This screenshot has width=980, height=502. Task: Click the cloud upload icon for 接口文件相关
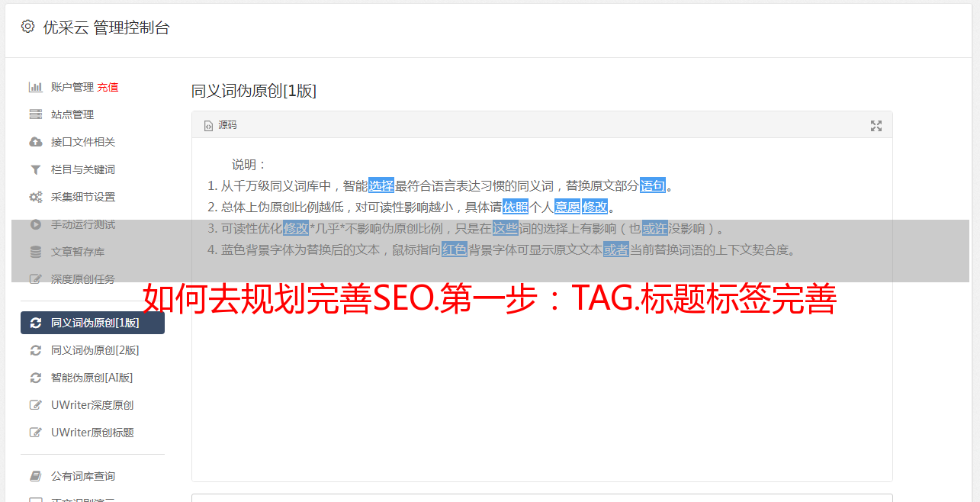[x=35, y=142]
